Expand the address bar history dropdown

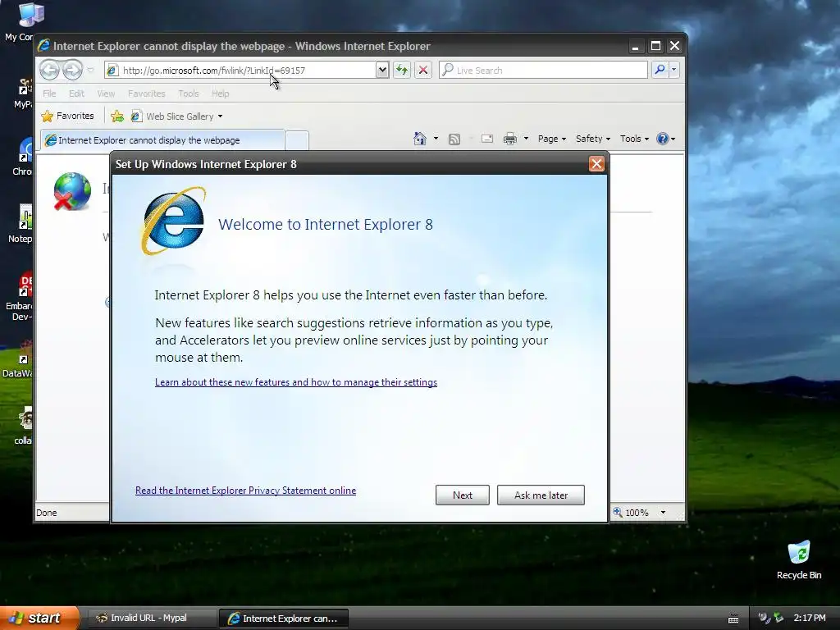(382, 71)
